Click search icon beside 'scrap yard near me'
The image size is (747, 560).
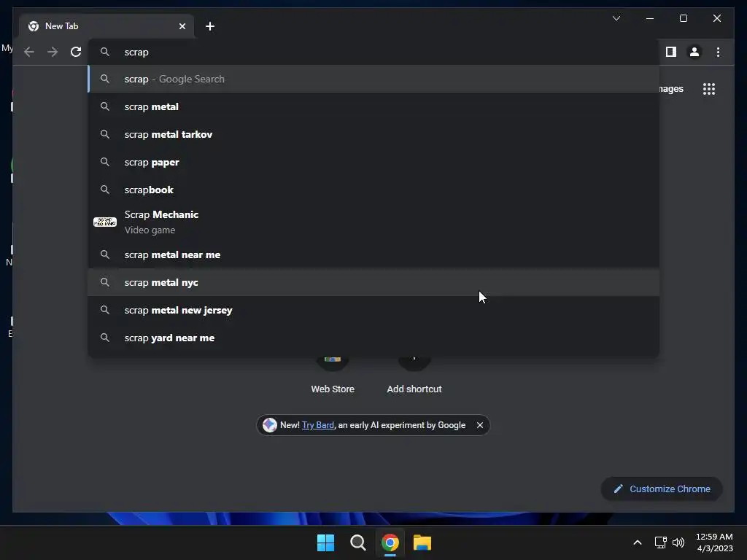[x=105, y=338]
